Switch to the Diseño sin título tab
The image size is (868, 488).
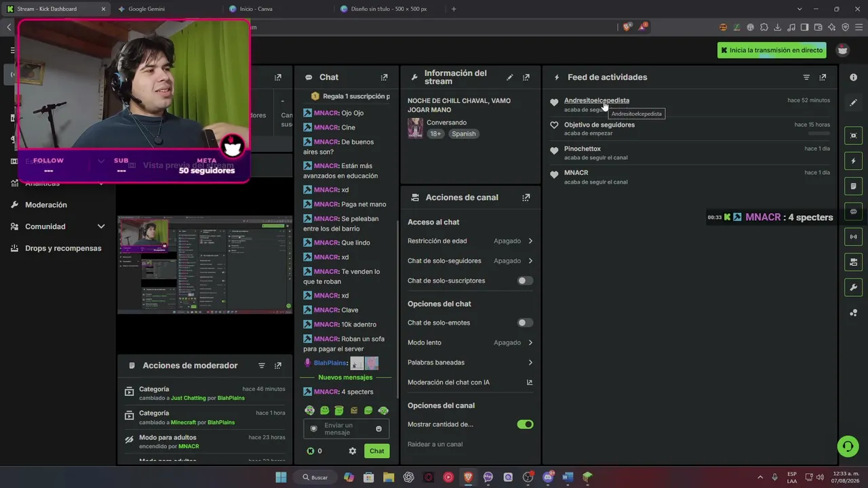(389, 9)
